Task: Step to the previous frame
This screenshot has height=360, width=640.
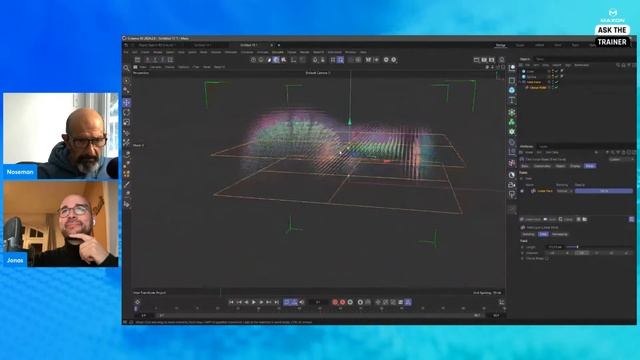Action: (x=246, y=302)
